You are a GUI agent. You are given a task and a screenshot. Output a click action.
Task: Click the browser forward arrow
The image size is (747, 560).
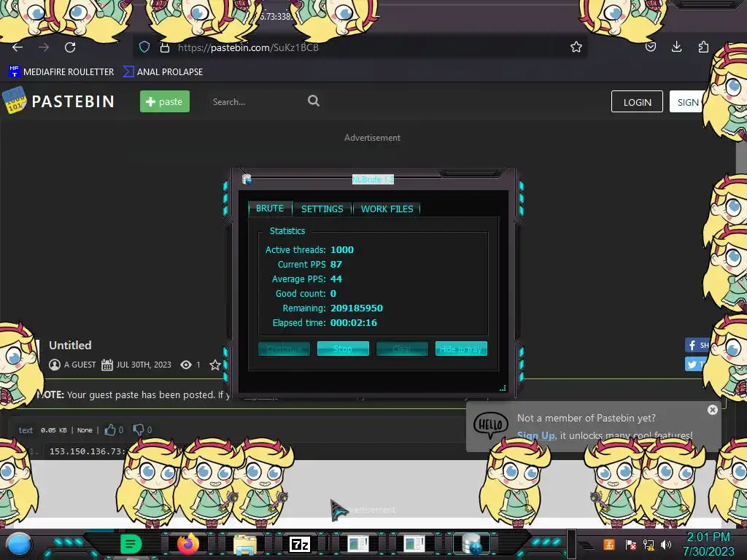[x=44, y=47]
